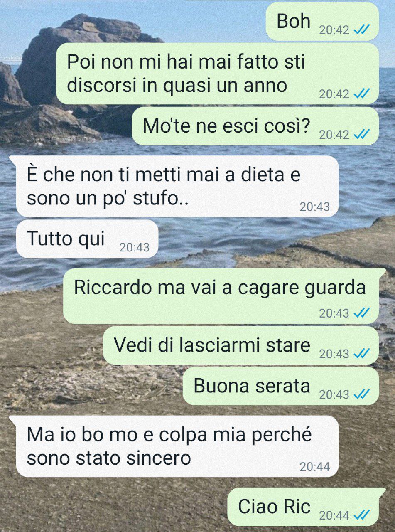Select the 'Buona serata' message bubble
This screenshot has width=395, height=532.
[x=281, y=386]
